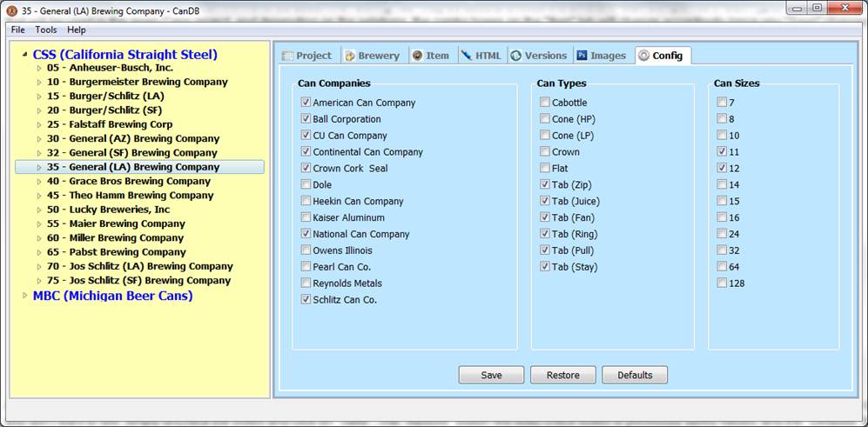The height and width of the screenshot is (427, 868).
Task: Click the Item tab icon
Action: point(417,56)
